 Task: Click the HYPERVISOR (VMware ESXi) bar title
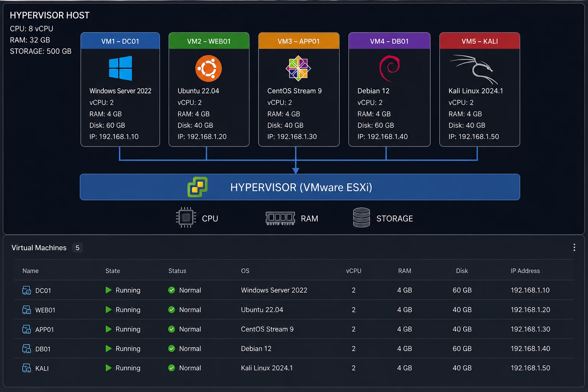coord(301,187)
